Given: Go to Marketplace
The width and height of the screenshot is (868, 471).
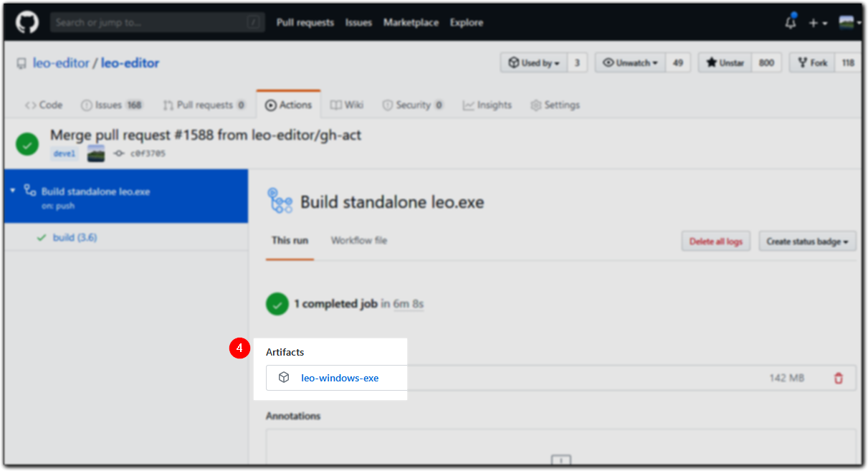Looking at the screenshot, I should coord(411,22).
